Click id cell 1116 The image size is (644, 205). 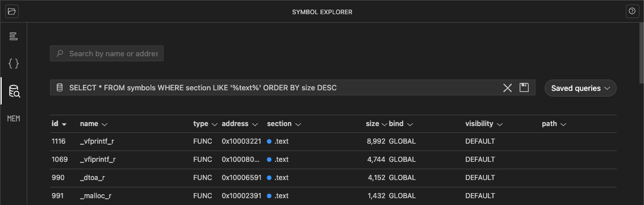pos(58,141)
